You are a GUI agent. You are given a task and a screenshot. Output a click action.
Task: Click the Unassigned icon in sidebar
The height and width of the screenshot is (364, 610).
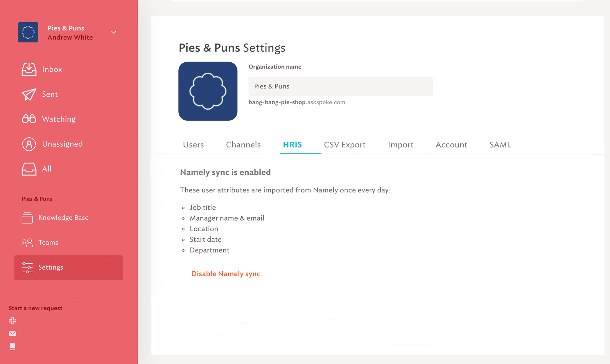coord(29,144)
